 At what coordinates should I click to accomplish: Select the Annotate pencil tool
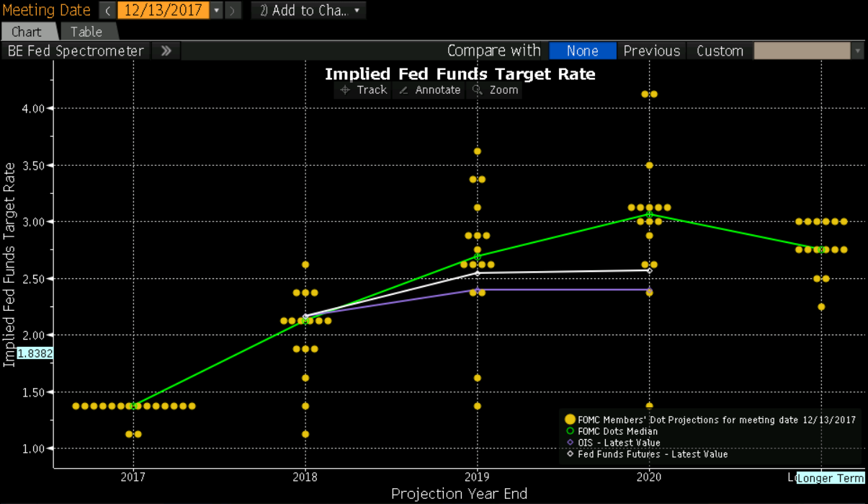[429, 90]
